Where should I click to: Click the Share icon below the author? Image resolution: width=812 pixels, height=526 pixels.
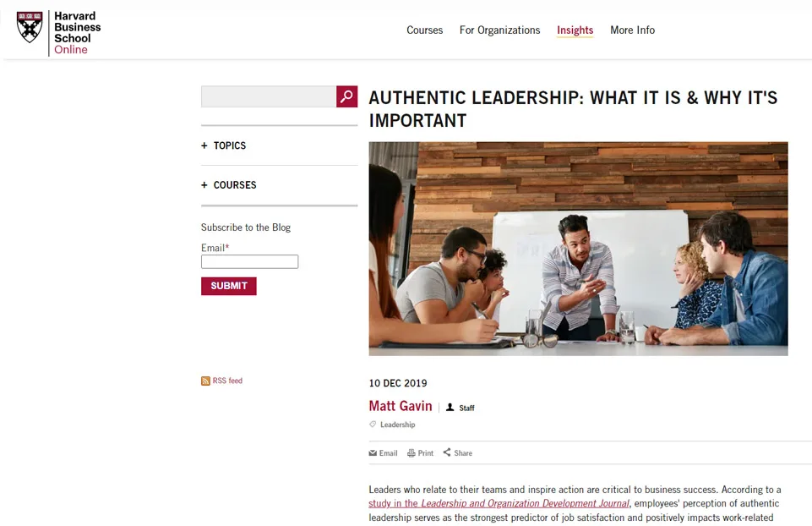coord(447,452)
